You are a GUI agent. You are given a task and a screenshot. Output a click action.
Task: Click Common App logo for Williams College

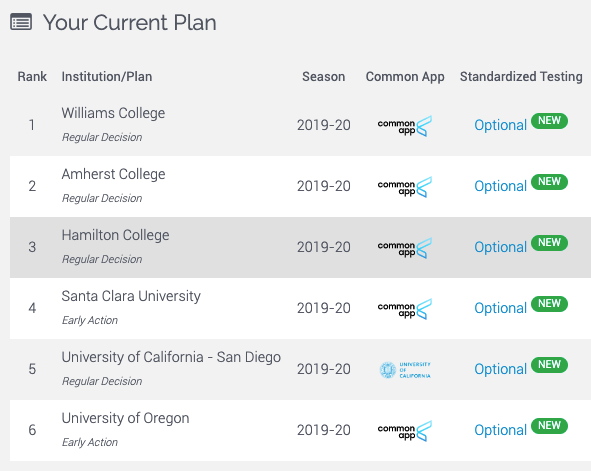pyautogui.click(x=405, y=126)
